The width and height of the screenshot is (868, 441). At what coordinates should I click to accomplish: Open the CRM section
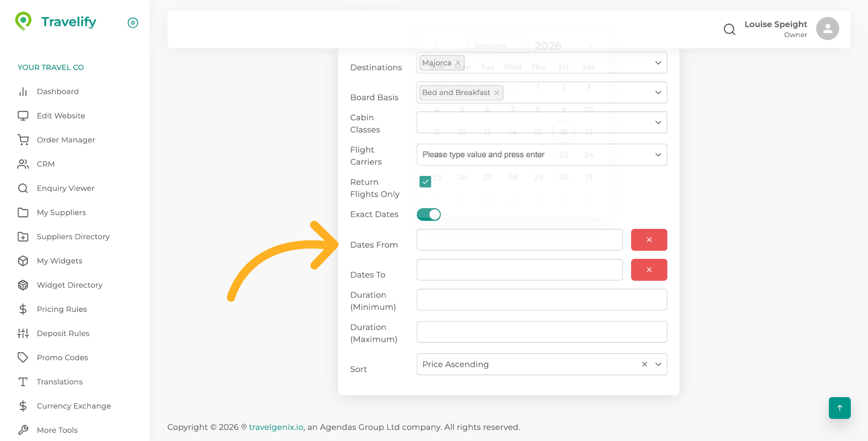(x=46, y=164)
